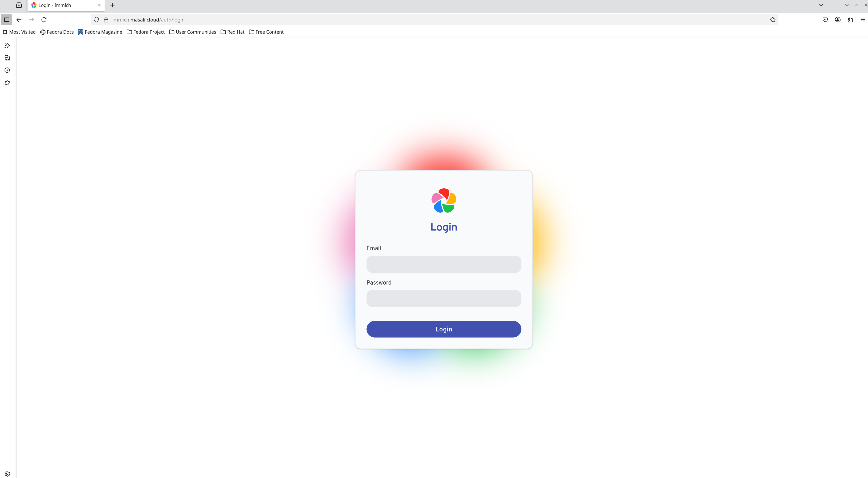This screenshot has width=868, height=478.
Task: Expand the list all tabs chevron
Action: (x=821, y=5)
